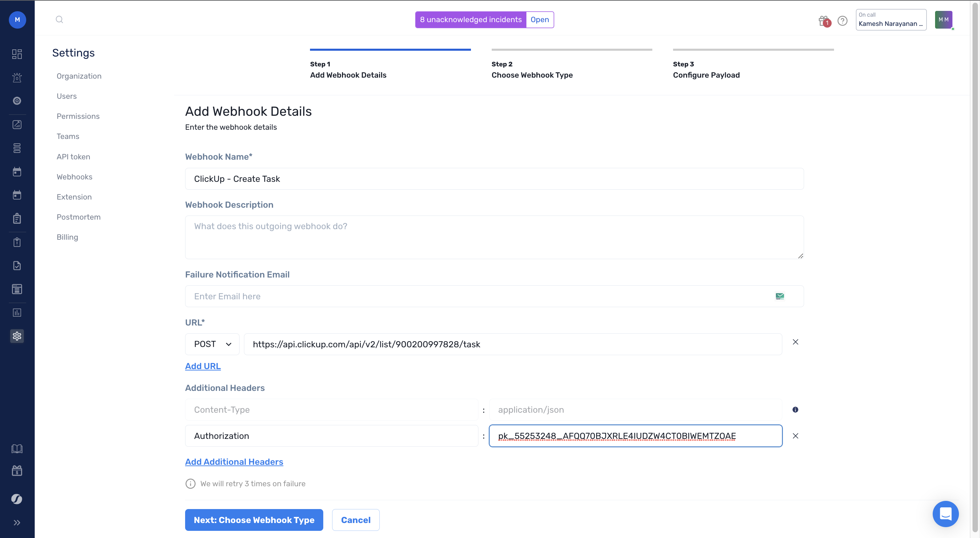Open the settings gear in sidebar
The width and height of the screenshot is (980, 538).
pyautogui.click(x=17, y=336)
